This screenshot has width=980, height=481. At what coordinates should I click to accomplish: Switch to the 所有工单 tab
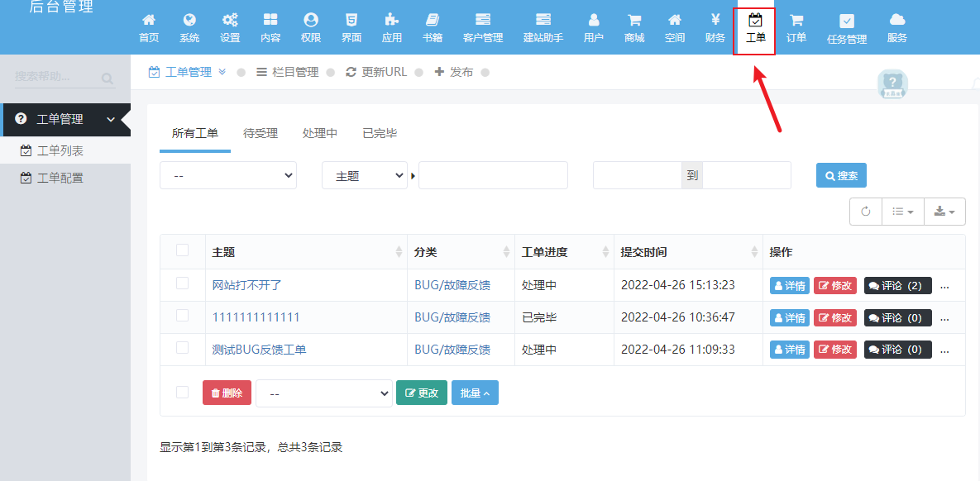click(x=195, y=133)
